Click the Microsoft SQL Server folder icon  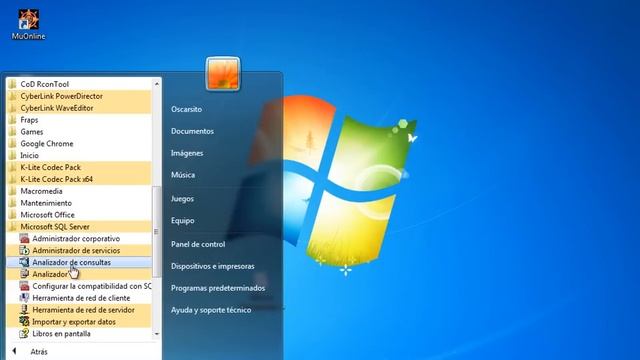point(12,226)
